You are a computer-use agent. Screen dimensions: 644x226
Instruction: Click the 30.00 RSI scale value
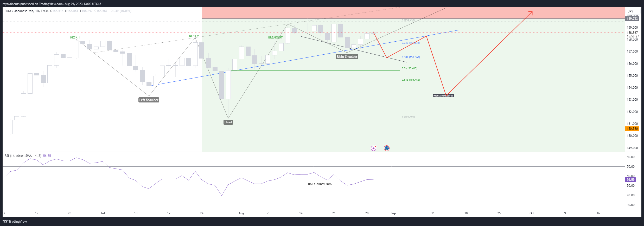tap(630, 205)
